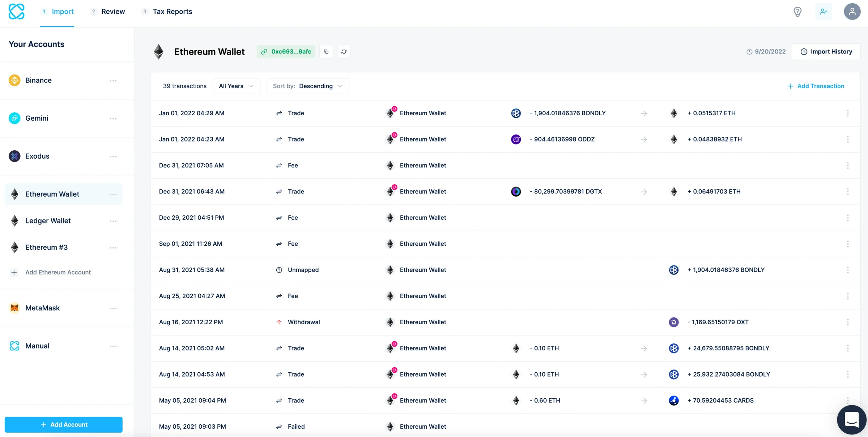Open the 0xc693...9afe wallet address link

pos(286,52)
